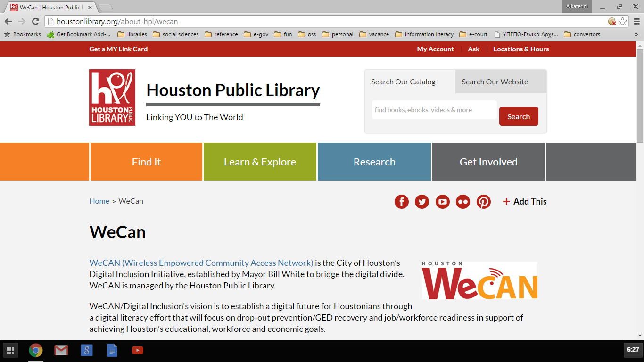
Task: Open the Chrome menu hamburger icon
Action: (x=636, y=21)
